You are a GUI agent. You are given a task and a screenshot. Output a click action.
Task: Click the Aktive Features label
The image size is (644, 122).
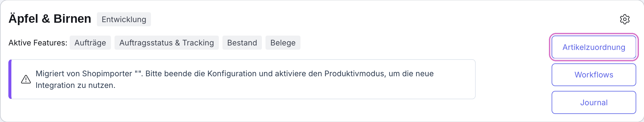point(38,43)
